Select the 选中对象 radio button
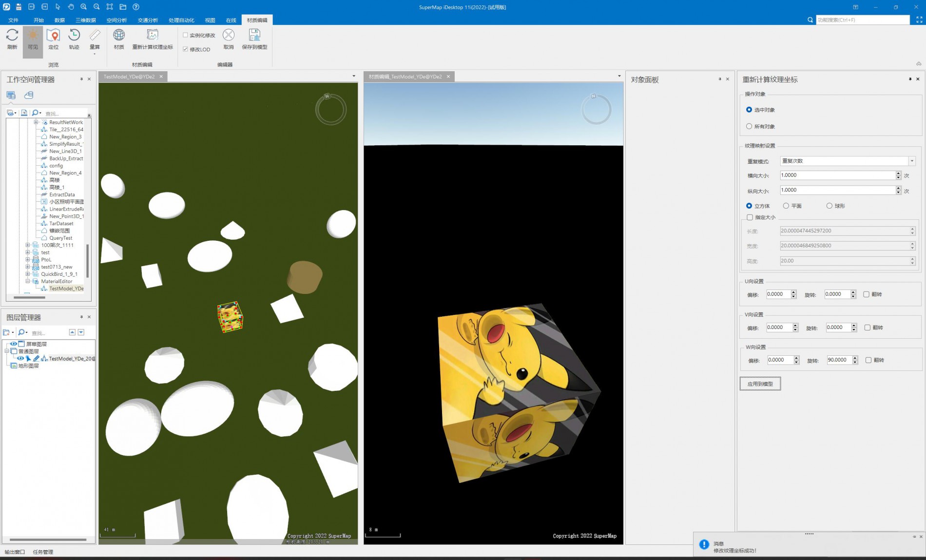 (x=749, y=110)
